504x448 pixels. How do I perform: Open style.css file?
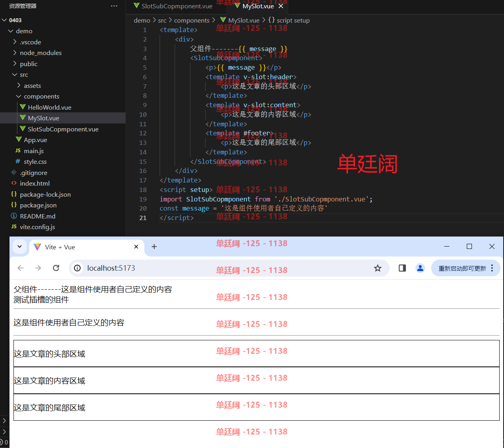[x=35, y=161]
